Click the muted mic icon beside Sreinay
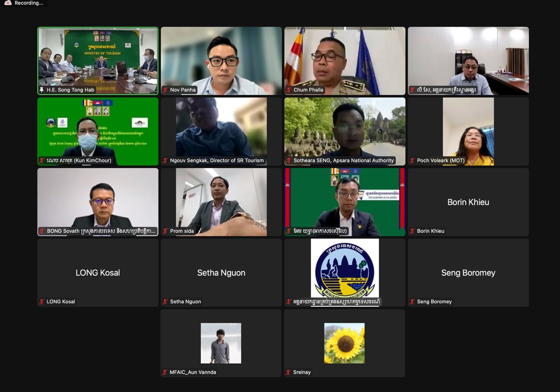Viewport: 560px width, 392px height. 289,372
